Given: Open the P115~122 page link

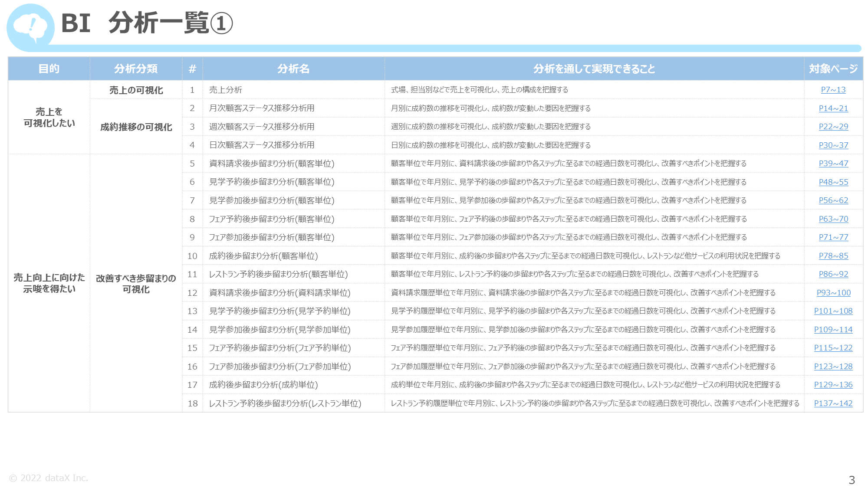Looking at the screenshot, I should pos(833,348).
